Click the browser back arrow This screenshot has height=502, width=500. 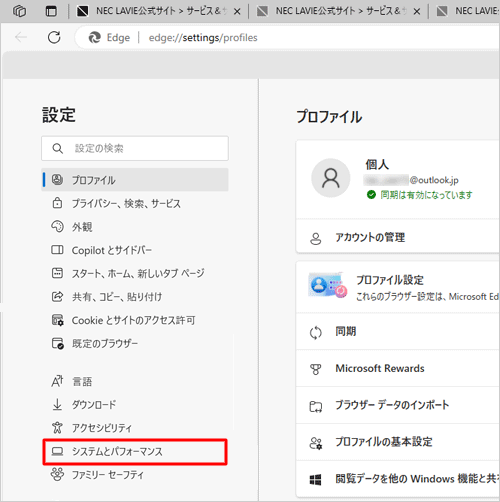click(x=21, y=37)
